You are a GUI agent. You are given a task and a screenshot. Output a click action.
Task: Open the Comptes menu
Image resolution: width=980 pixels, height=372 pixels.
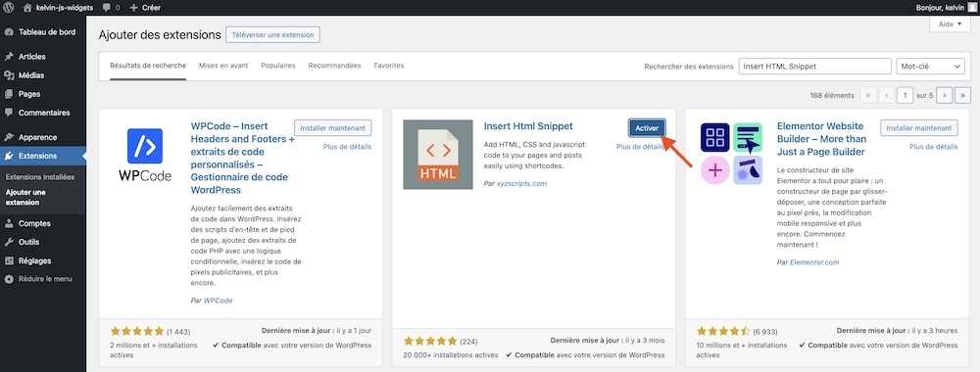pyautogui.click(x=34, y=223)
